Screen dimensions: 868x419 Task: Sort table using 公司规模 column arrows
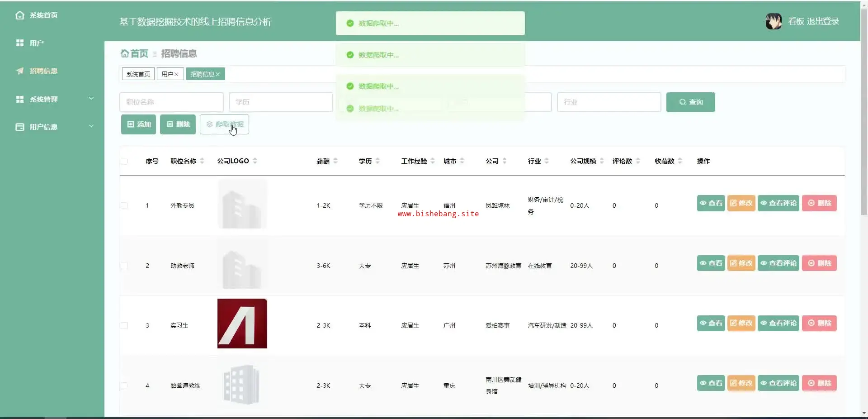(602, 161)
